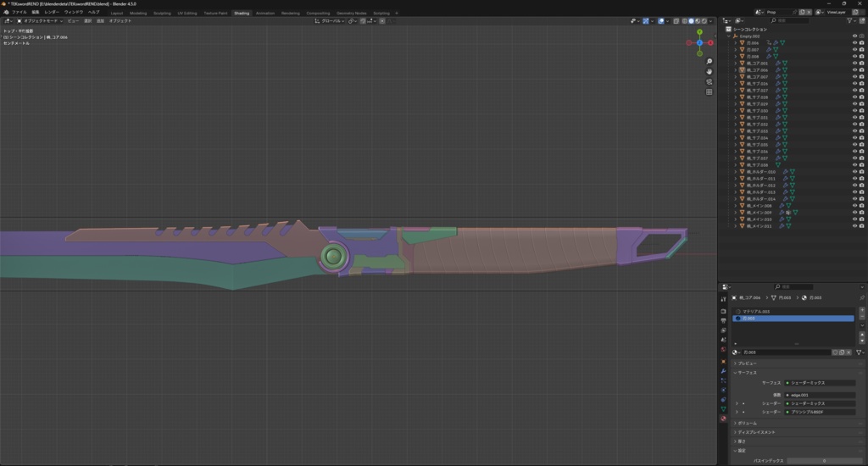The height and width of the screenshot is (466, 868).
Task: Add material slot with plus button
Action: [861, 310]
